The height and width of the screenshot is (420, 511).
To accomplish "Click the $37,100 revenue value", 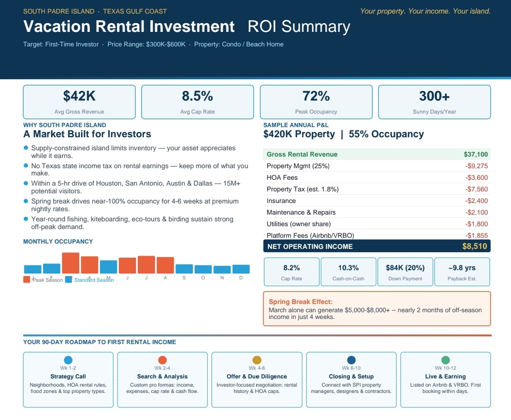I will [476, 154].
